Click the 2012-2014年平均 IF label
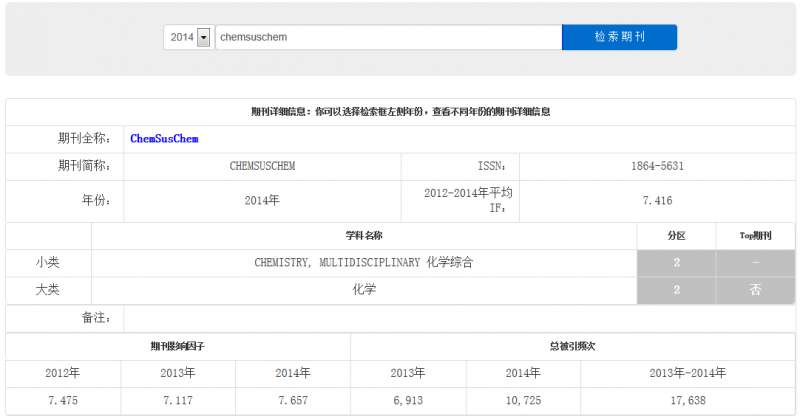The height and width of the screenshot is (419, 800). click(x=468, y=200)
